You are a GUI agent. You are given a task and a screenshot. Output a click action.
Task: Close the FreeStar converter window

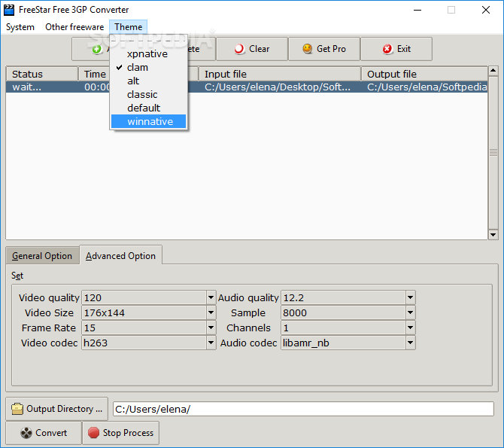pyautogui.click(x=486, y=10)
